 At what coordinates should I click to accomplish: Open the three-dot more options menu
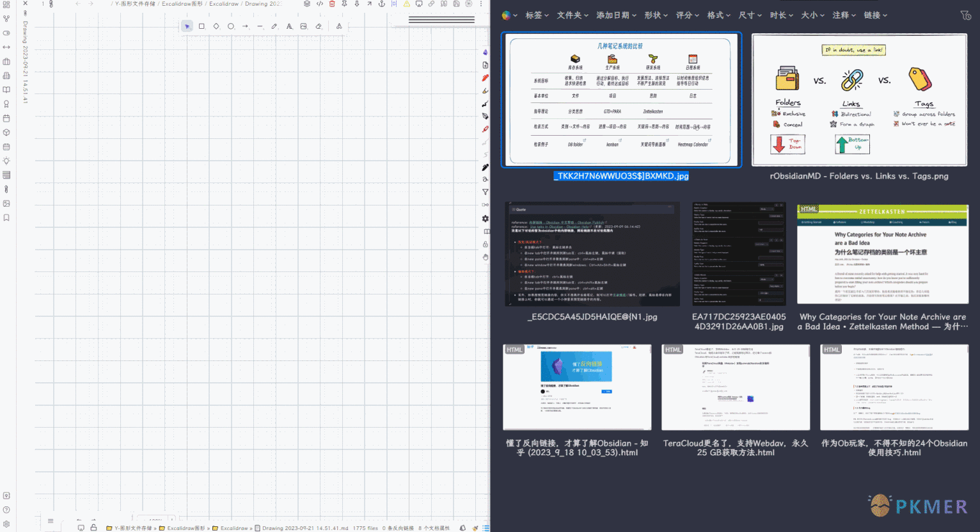[481, 4]
